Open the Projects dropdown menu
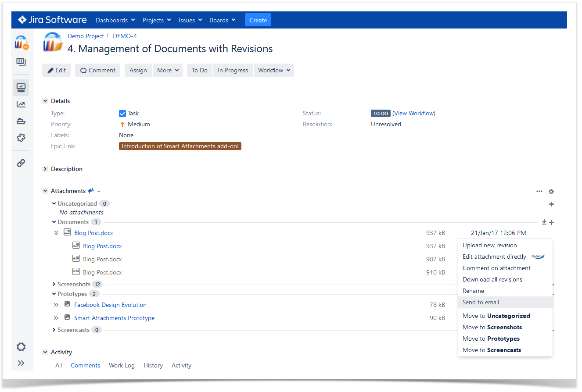The image size is (582, 392). (157, 20)
